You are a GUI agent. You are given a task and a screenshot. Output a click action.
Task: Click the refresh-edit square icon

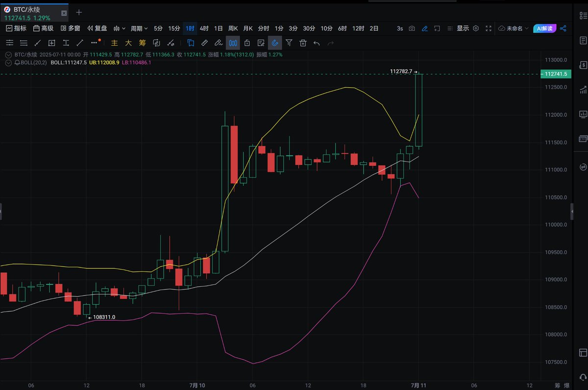pyautogui.click(x=157, y=43)
